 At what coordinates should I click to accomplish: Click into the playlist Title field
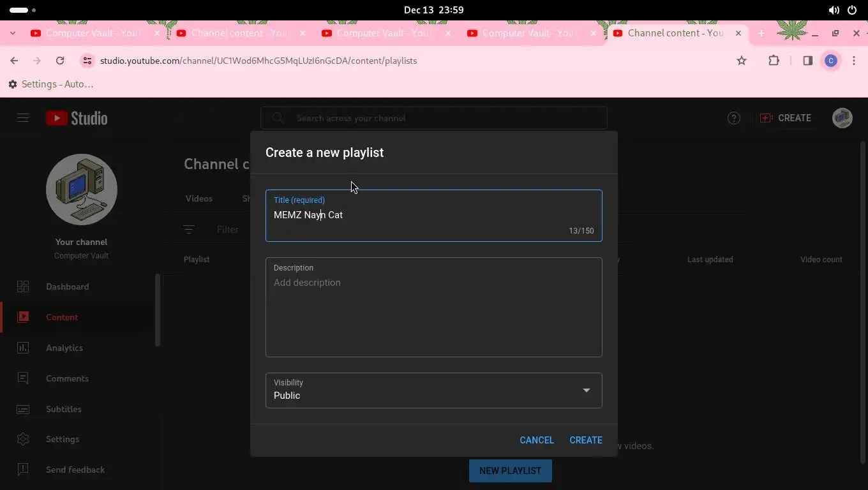pyautogui.click(x=434, y=216)
